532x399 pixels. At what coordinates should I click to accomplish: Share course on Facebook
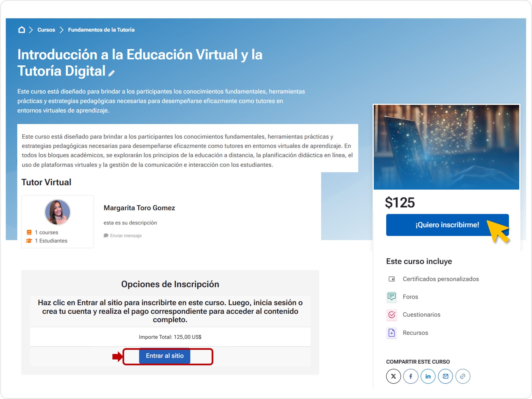[x=411, y=376]
